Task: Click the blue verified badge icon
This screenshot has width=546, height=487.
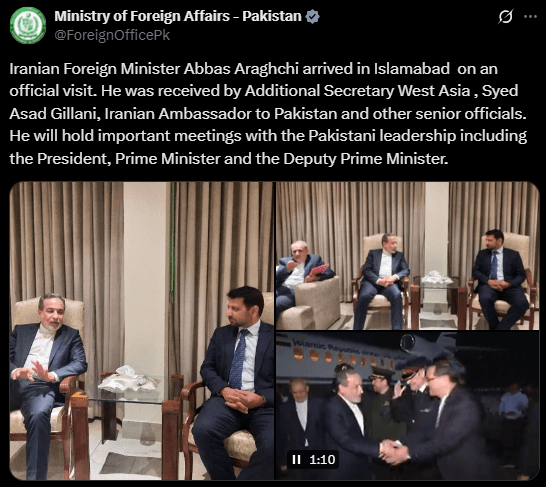Action: coord(312,16)
